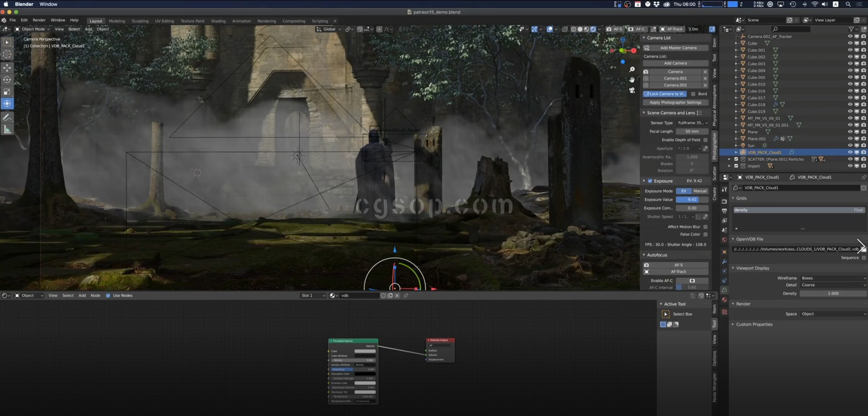This screenshot has width=868, height=416.
Task: Hide VDB_PACK_Cloud1 in viewport via eye icon
Action: point(850,153)
